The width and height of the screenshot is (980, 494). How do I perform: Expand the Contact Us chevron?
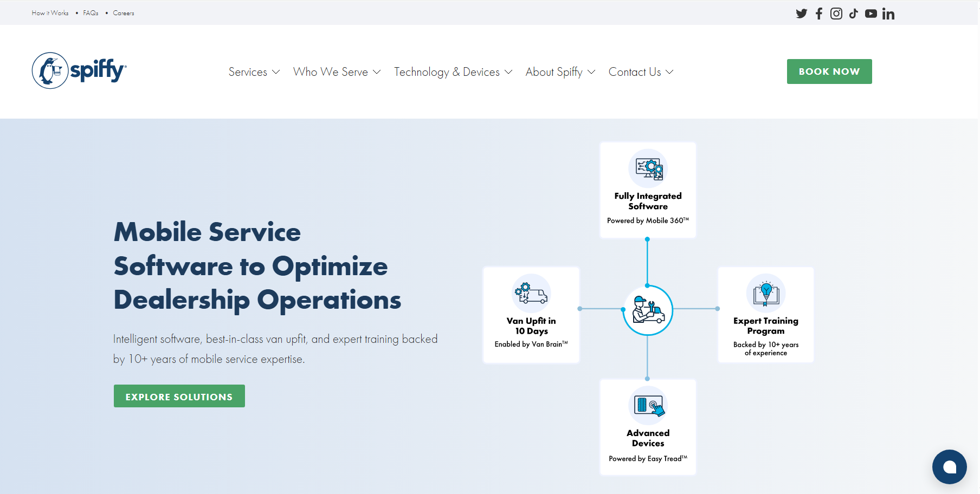point(670,72)
